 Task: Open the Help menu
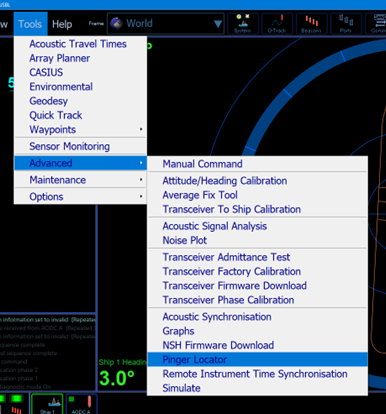click(62, 24)
